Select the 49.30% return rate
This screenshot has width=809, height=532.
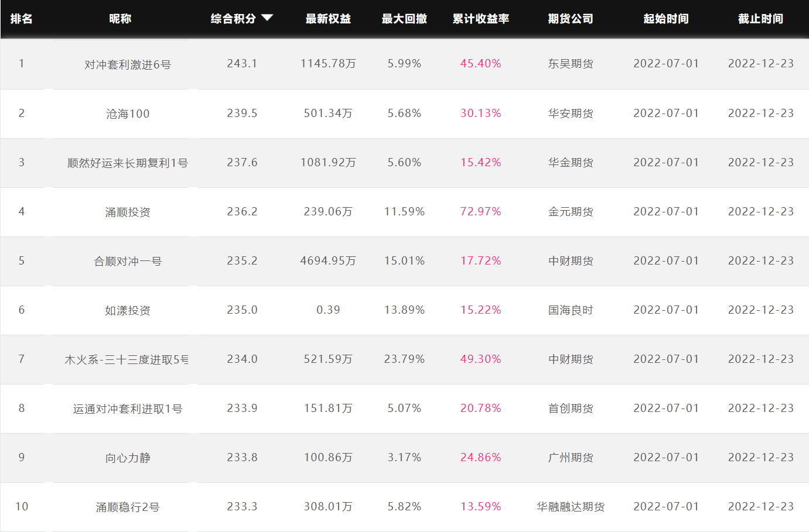pyautogui.click(x=481, y=359)
